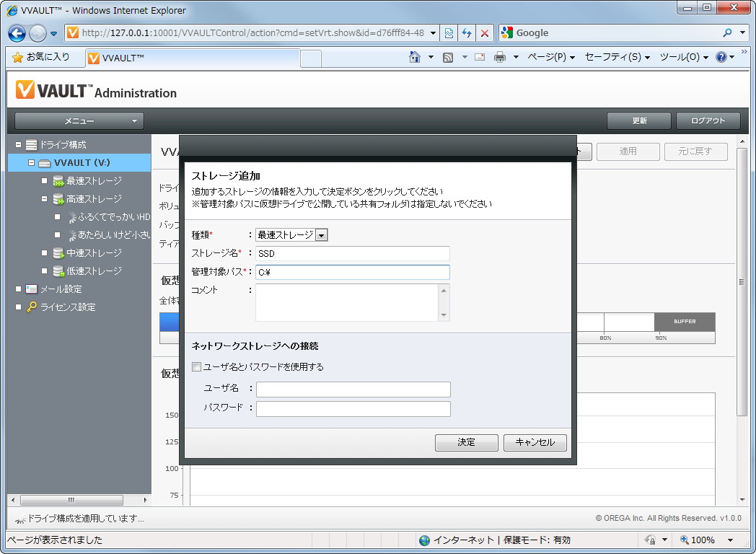Click the address bar URL field
756x554 pixels.
coord(252,32)
